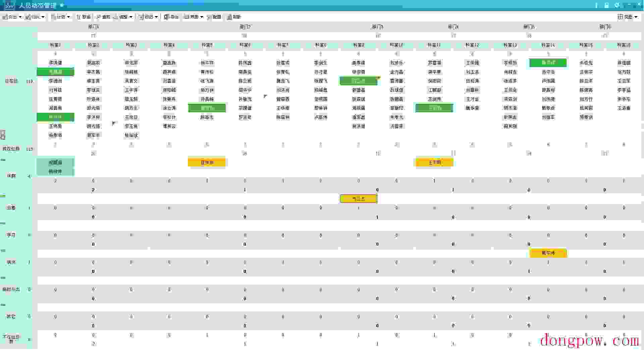Select the name 王进重 in 科室16
The width and height of the screenshot is (644, 350).
tap(624, 108)
